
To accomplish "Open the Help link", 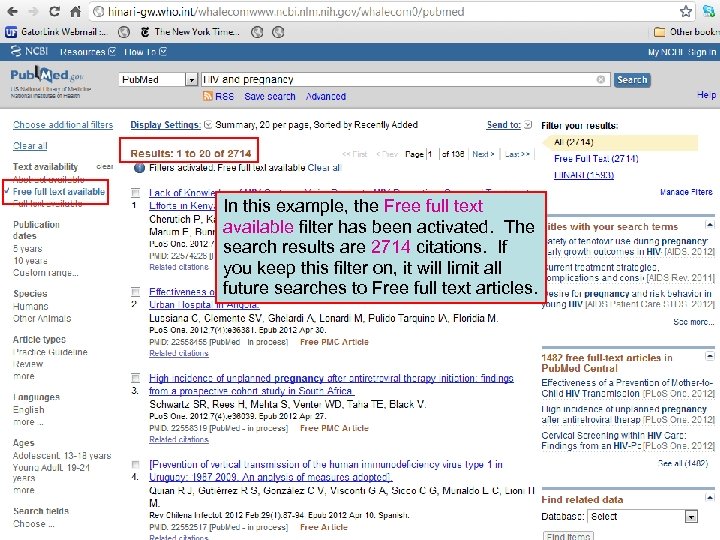I will point(706,95).
